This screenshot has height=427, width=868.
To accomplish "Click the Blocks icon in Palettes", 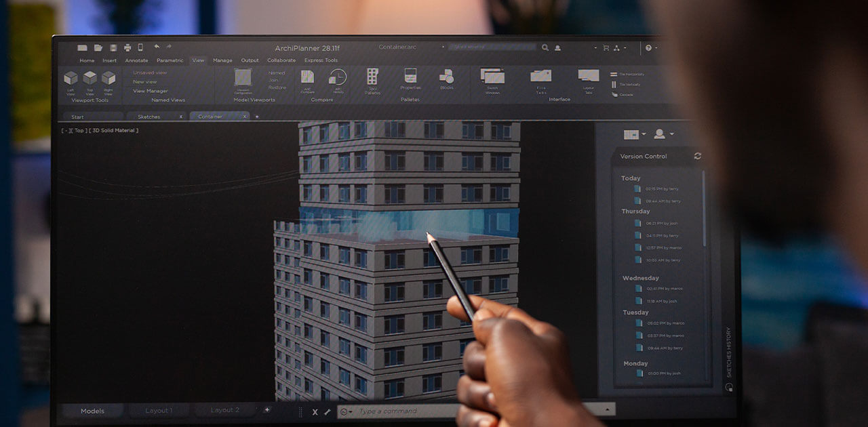I will 446,77.
